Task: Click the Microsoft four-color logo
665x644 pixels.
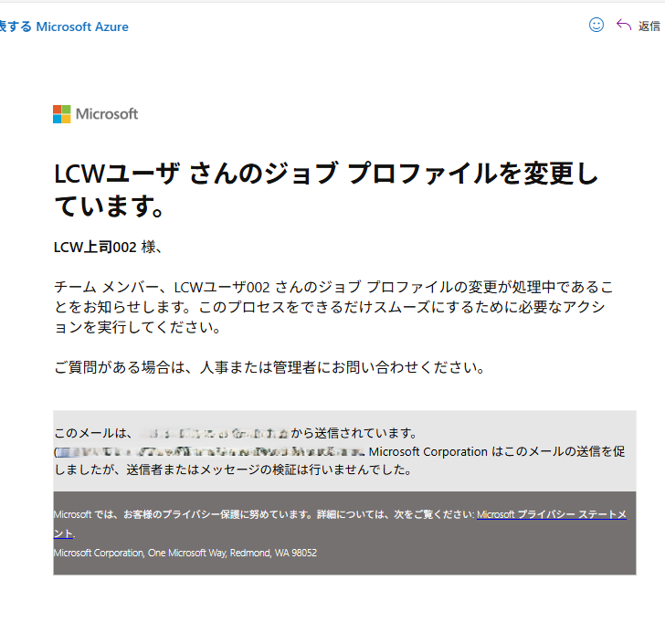Action: point(62,114)
